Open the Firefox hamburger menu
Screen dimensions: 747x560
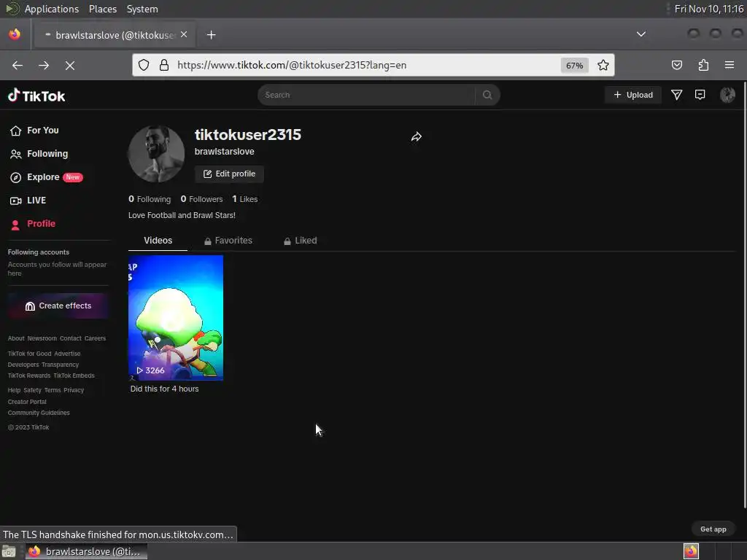pos(729,65)
